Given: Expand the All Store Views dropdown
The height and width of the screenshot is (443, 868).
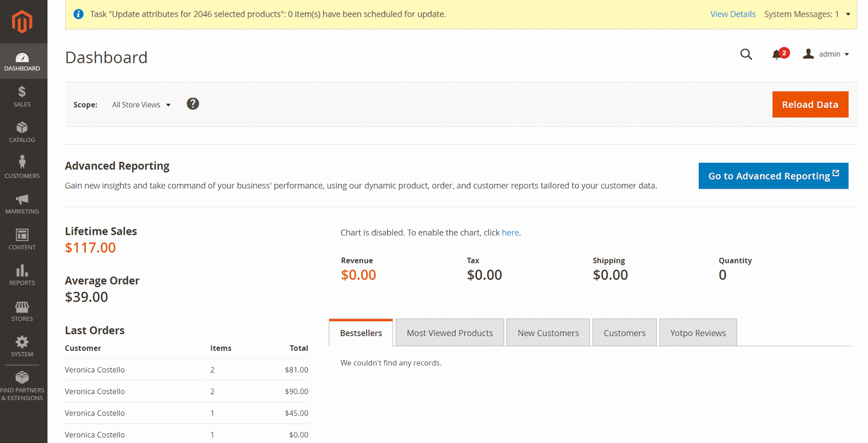Looking at the screenshot, I should click(141, 105).
